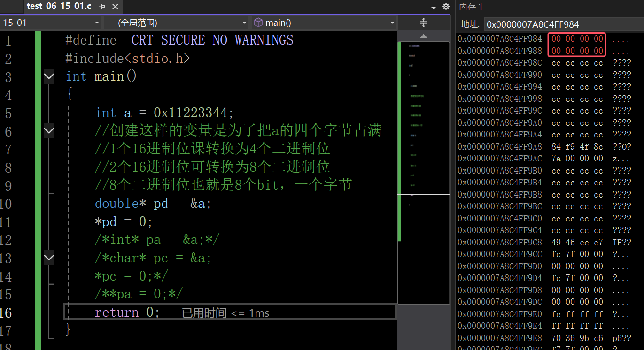Click the /**pa = 0;*/ comment line
644x350 pixels.
point(139,294)
